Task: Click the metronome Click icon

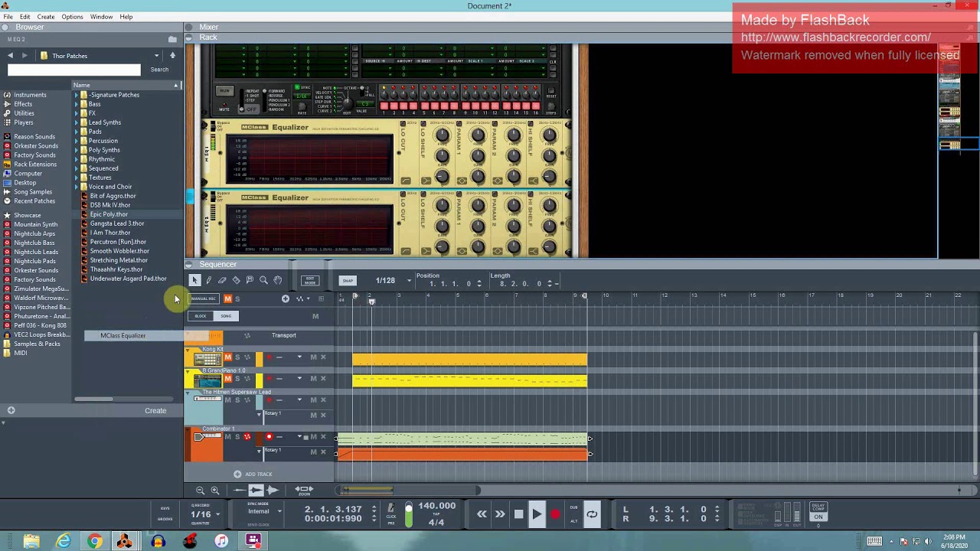Action: tap(391, 508)
